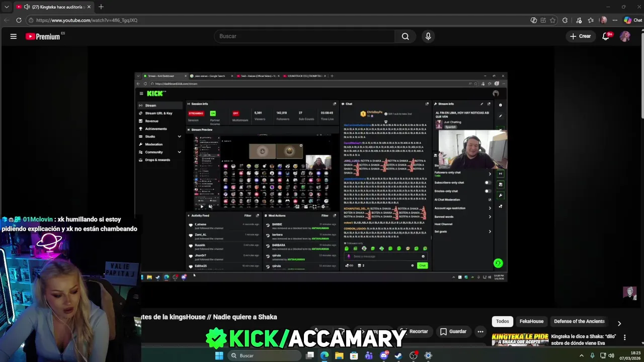Click Guardar to save the video
Viewport: 644px width, 362px height.
(x=453, y=331)
